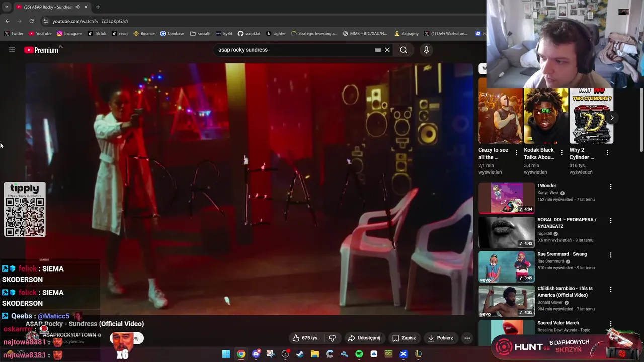Open the YouTube guide hamburger menu
This screenshot has height=362, width=644.
tap(12, 50)
